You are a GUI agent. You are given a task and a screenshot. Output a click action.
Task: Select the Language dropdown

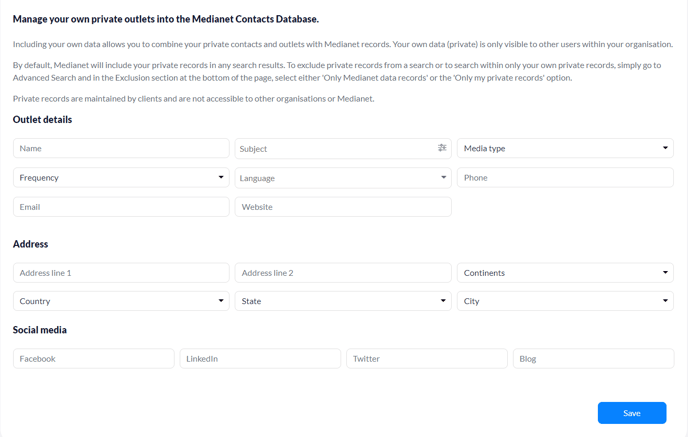[343, 178]
